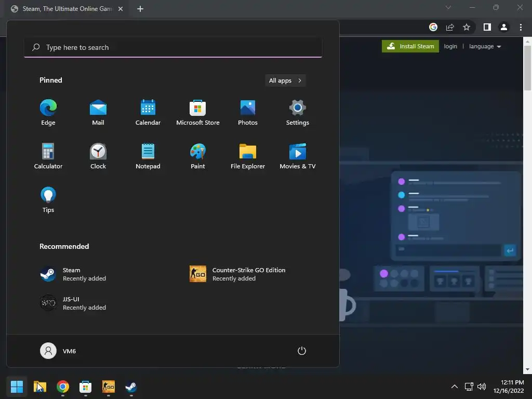The image size is (532, 399).
Task: Expand All apps list
Action: (285, 81)
